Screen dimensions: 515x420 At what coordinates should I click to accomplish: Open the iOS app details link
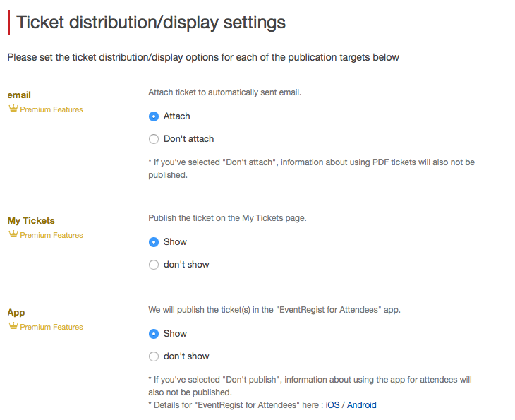click(332, 405)
